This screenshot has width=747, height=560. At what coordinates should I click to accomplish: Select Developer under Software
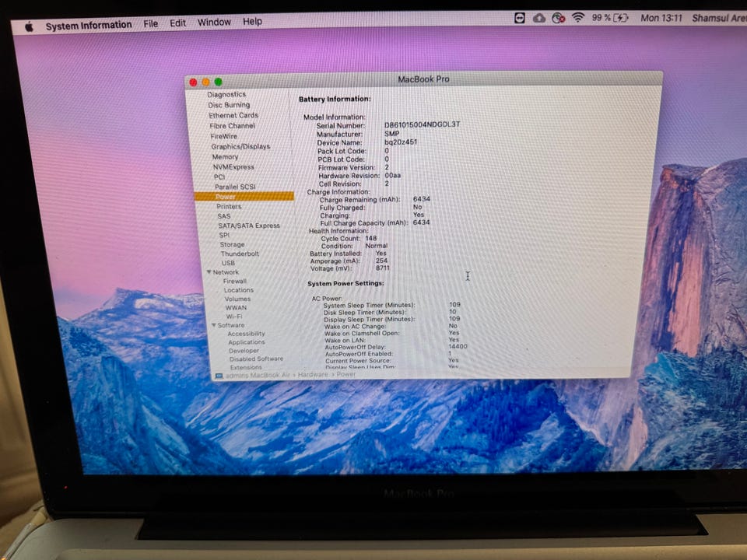pyautogui.click(x=244, y=351)
